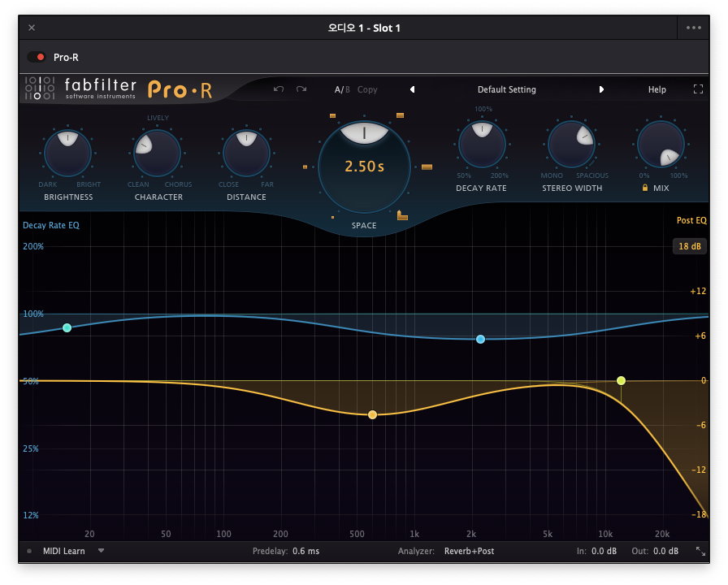Click the Copy button next to A/B
The image size is (728, 585).
coord(367,89)
